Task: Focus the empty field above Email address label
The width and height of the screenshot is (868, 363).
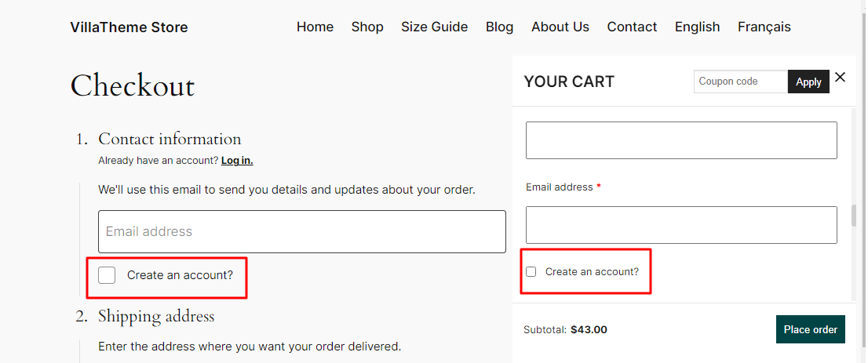Action: click(681, 140)
